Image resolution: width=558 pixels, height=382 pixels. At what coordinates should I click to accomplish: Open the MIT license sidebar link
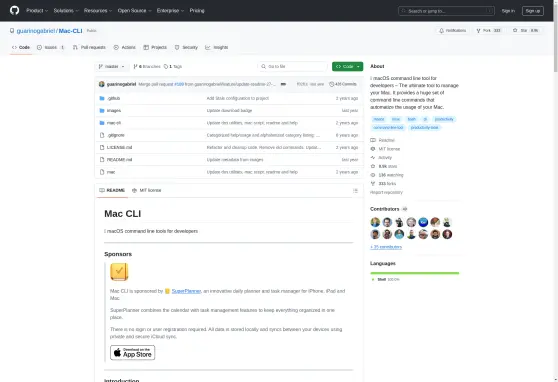click(x=385, y=149)
